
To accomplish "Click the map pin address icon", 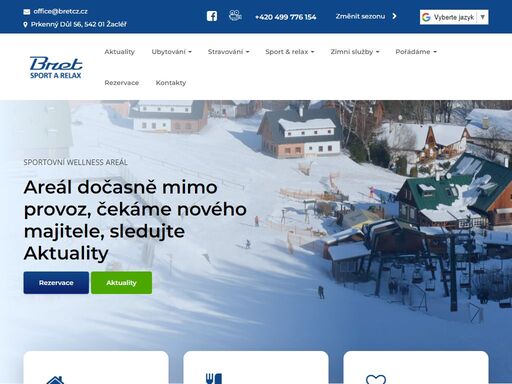I will [25, 24].
